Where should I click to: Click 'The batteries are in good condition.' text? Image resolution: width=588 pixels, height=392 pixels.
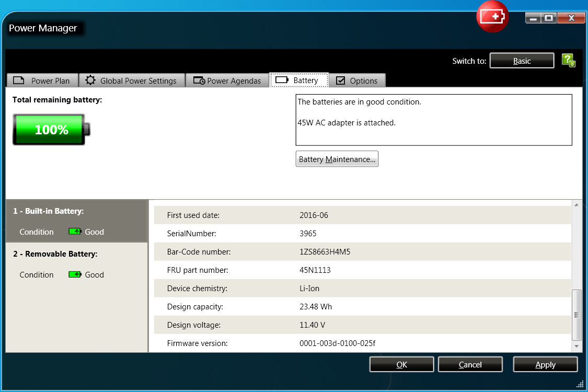[359, 102]
